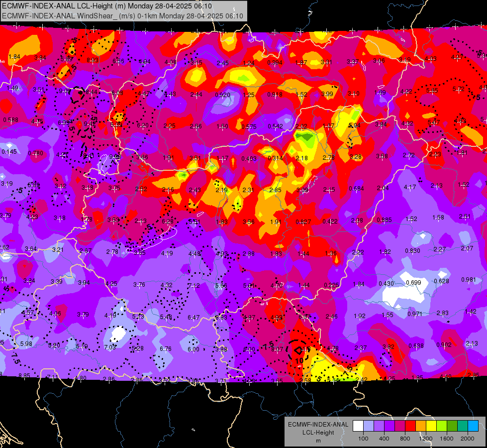The height and width of the screenshot is (448, 487).
Task: Click the wind shear value 0.684
Action: (x=356, y=188)
